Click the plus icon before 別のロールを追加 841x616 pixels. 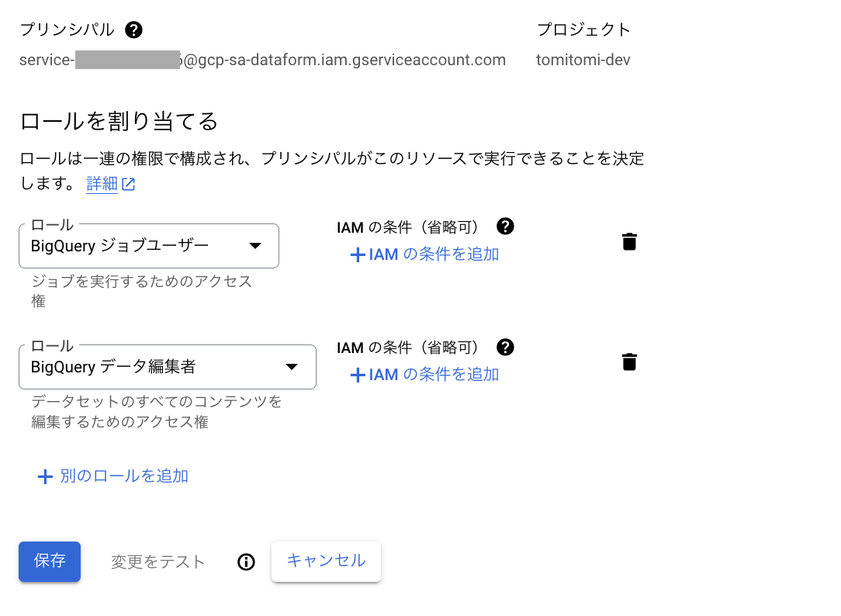pyautogui.click(x=45, y=476)
